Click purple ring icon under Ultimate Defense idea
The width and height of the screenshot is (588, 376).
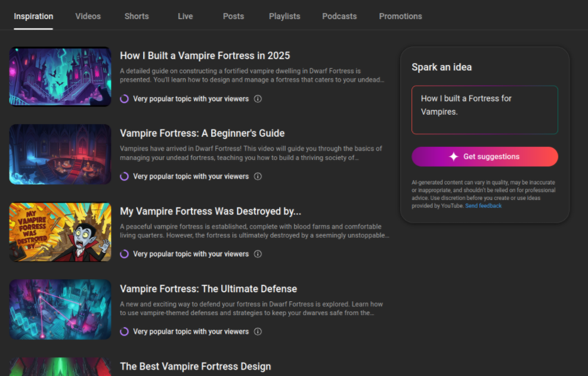point(125,331)
